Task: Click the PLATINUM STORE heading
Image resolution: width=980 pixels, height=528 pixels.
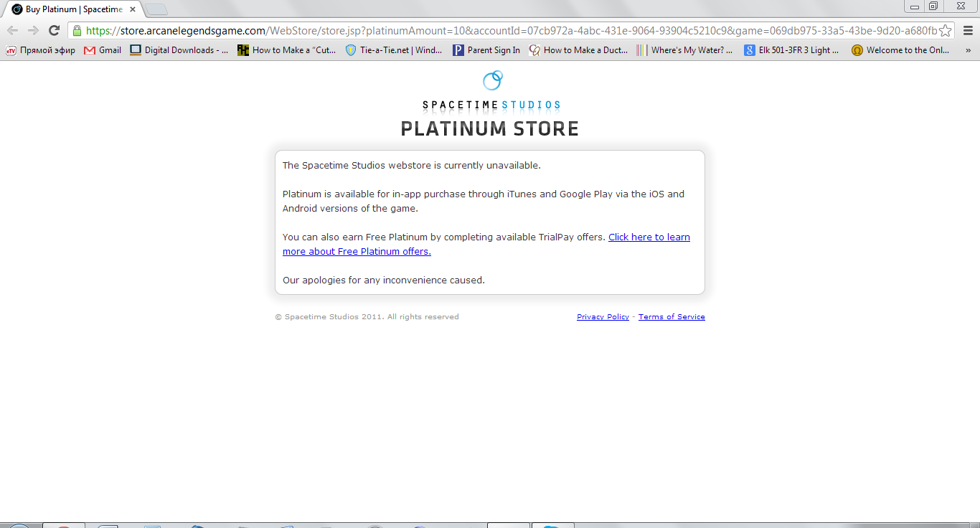Action: (x=490, y=129)
